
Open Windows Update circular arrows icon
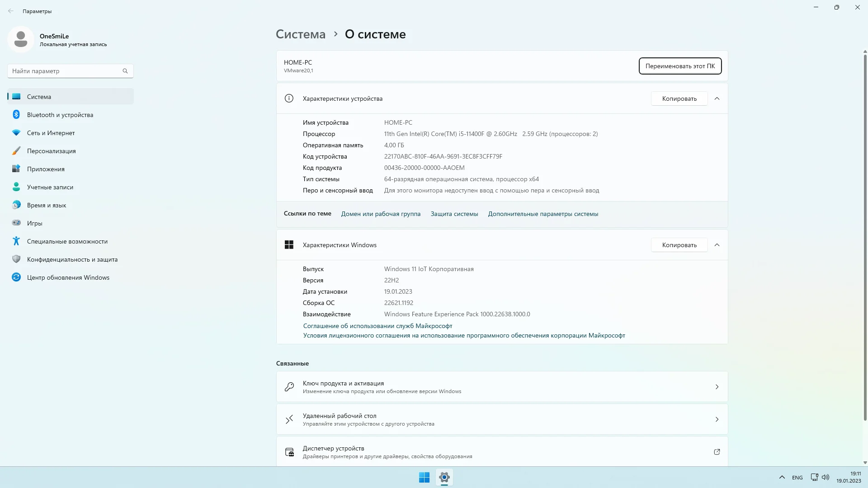point(16,277)
